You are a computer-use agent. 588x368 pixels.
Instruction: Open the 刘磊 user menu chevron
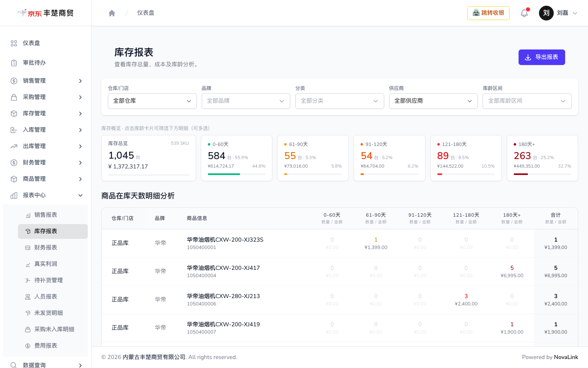(x=575, y=13)
